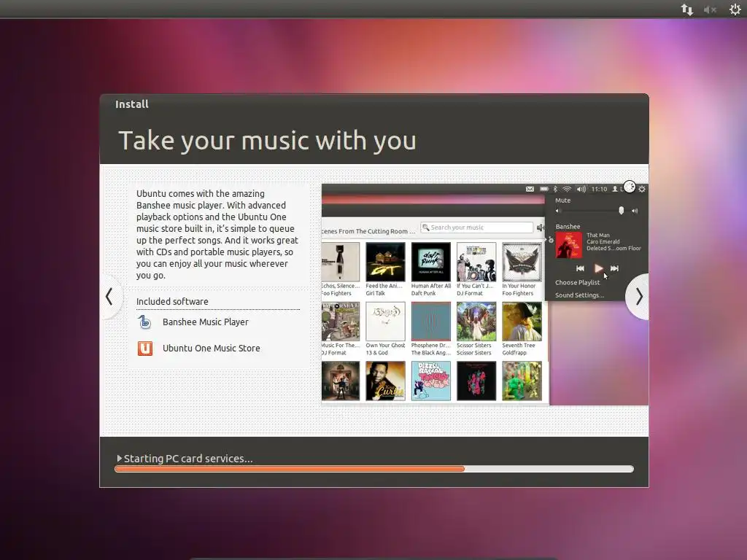Open Choose Playlist in sound menu

click(x=577, y=282)
